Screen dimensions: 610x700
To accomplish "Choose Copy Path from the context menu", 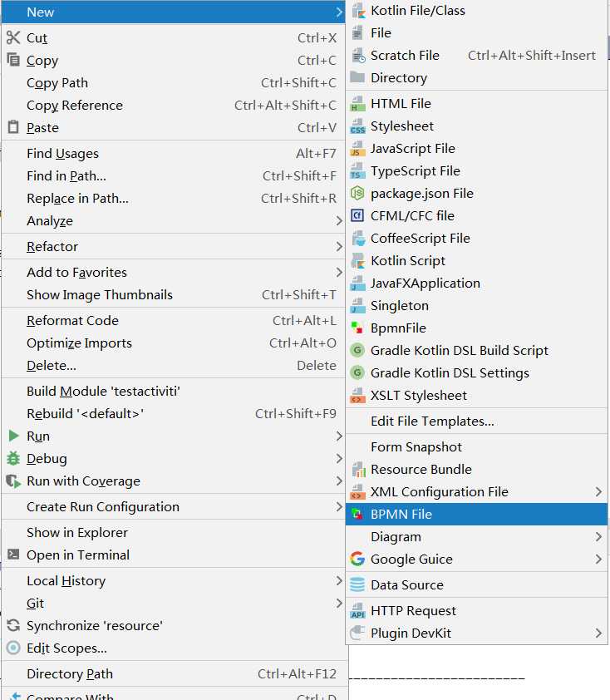I will (x=173, y=82).
